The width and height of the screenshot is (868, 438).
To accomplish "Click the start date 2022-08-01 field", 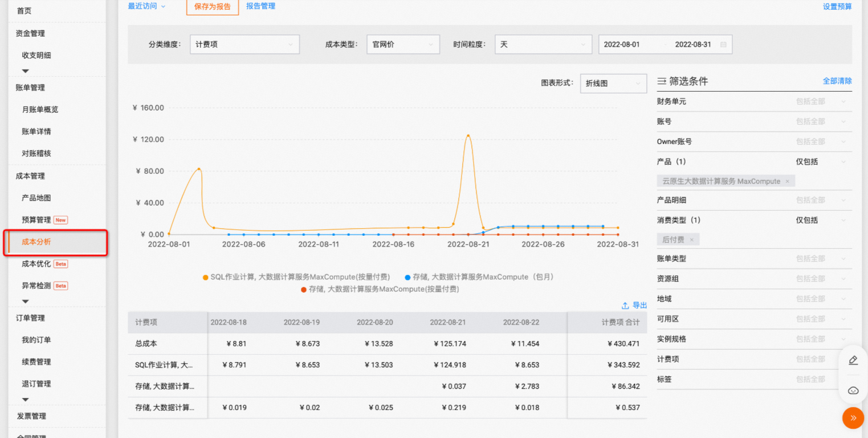I will (x=622, y=44).
